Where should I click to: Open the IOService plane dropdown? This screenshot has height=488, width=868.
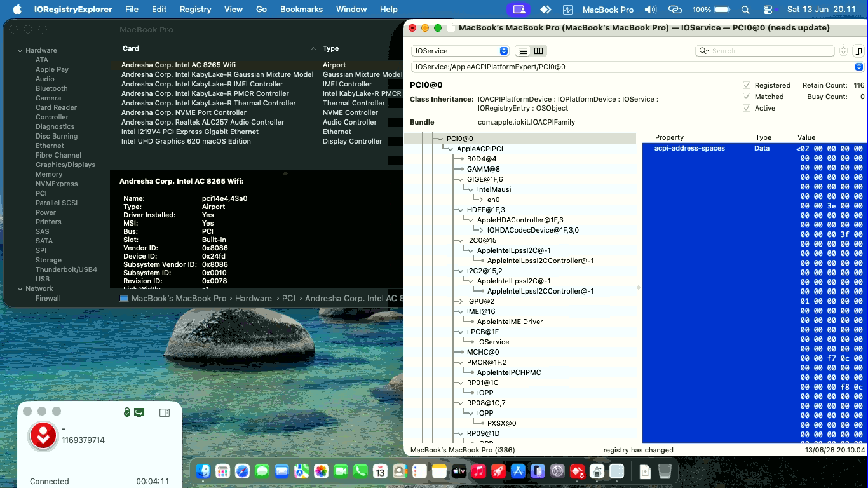(x=460, y=51)
